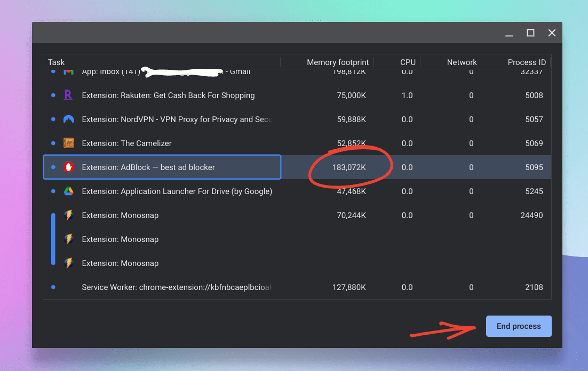Click process ID 5057
The height and width of the screenshot is (371, 588).
click(534, 119)
